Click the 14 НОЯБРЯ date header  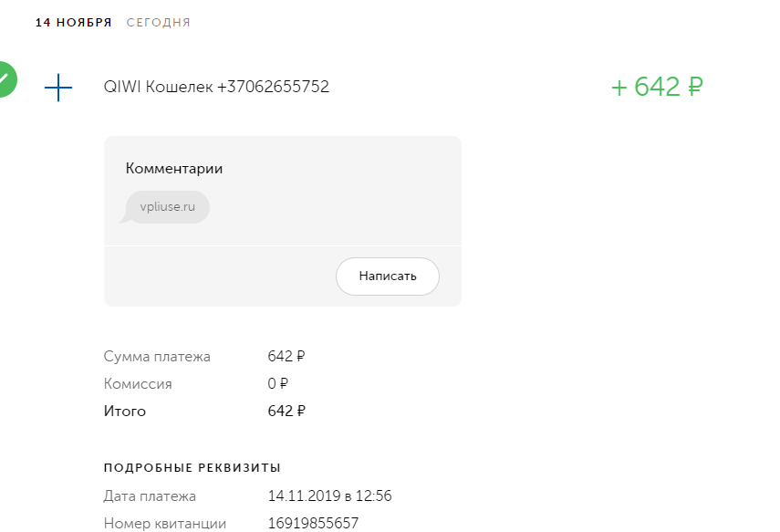[x=74, y=23]
